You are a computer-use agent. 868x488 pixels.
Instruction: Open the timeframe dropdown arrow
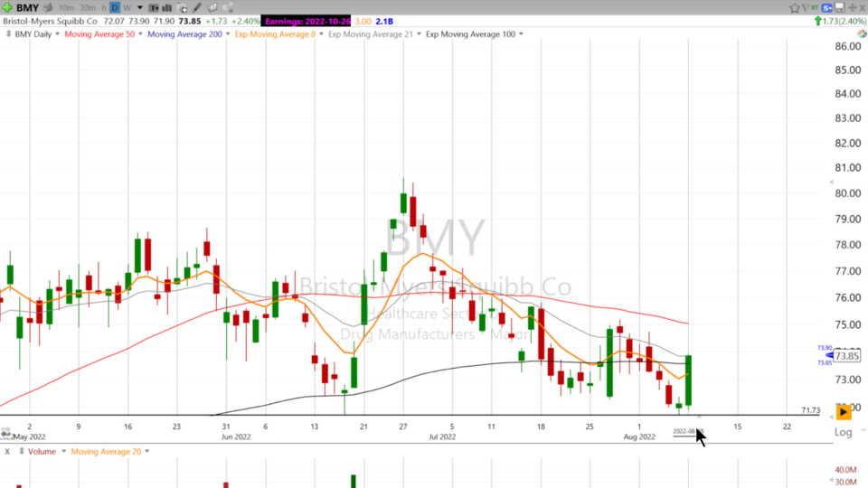(x=139, y=8)
